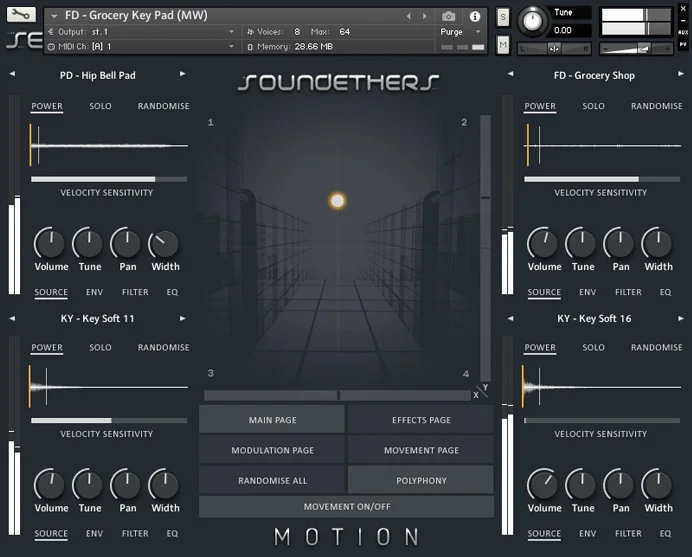Select the previous sound before PD - Hip Bell Pad

[x=12, y=74]
